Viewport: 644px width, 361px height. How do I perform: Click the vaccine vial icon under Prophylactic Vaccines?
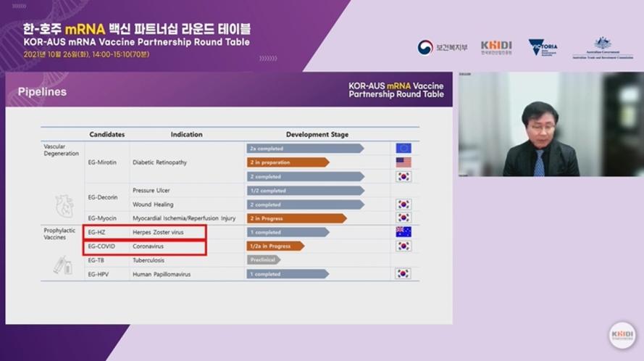(x=62, y=266)
